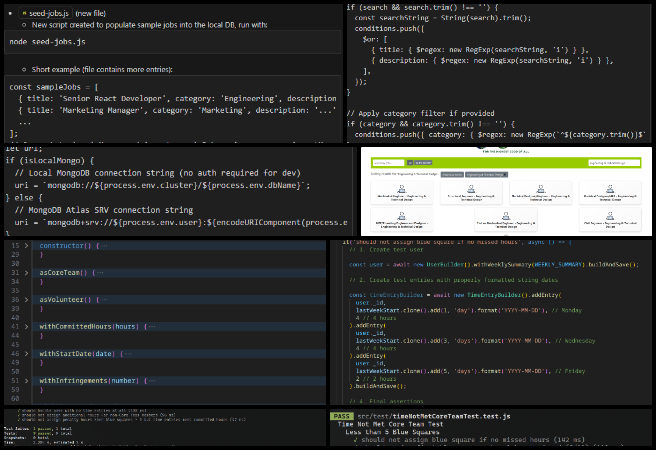Screen dimensions: 656x450
Task: Click the 'Senior React Developer' title string
Action: click(x=112, y=99)
